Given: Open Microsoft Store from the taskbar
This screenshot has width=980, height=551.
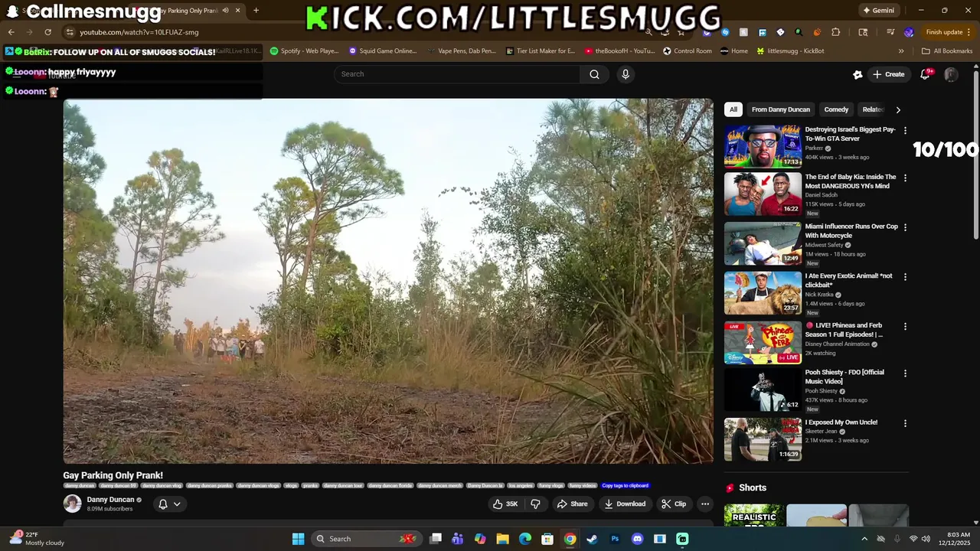Looking at the screenshot, I should [547, 539].
